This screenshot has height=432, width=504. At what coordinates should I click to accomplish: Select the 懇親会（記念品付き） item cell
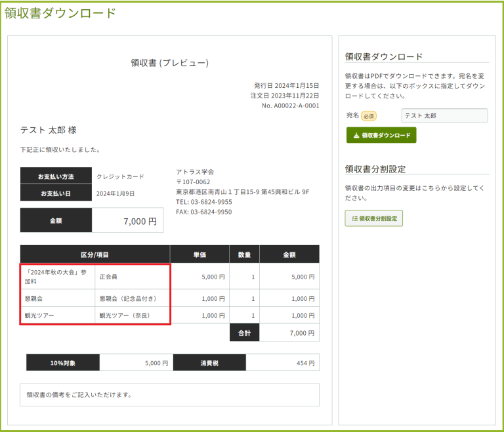click(x=131, y=298)
